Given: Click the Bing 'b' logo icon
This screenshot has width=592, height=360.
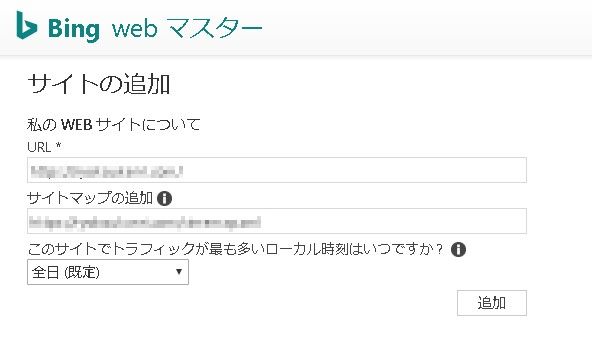Looking at the screenshot, I should pos(26,25).
